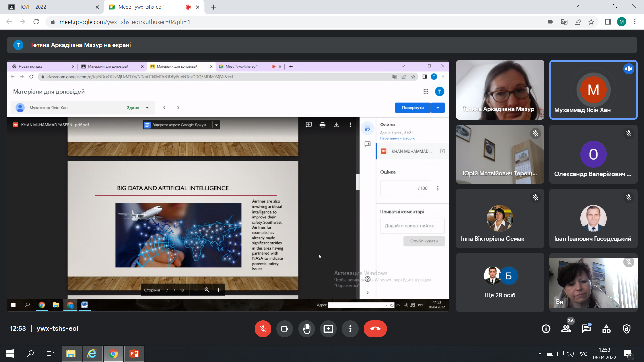This screenshot has height=362, width=644.
Task: Expand the Chrome tab search chevron
Action: (577, 6)
